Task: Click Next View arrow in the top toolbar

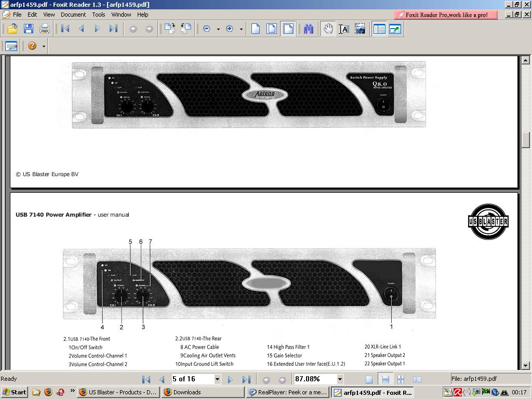Action: 149,29
